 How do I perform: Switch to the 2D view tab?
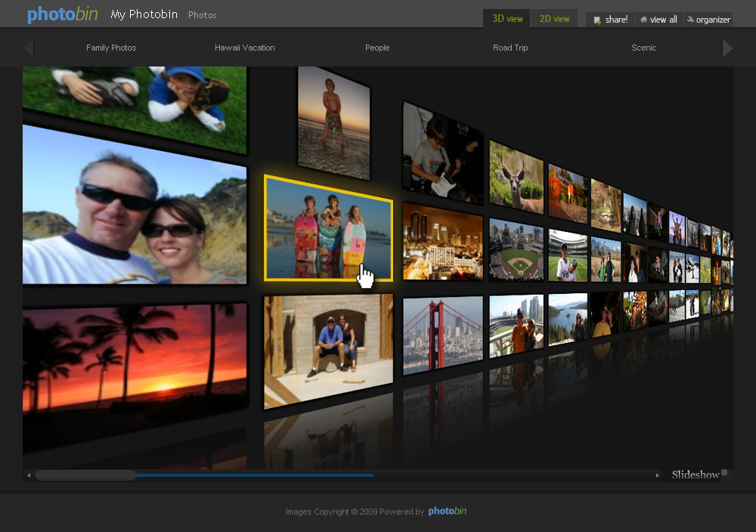click(554, 19)
